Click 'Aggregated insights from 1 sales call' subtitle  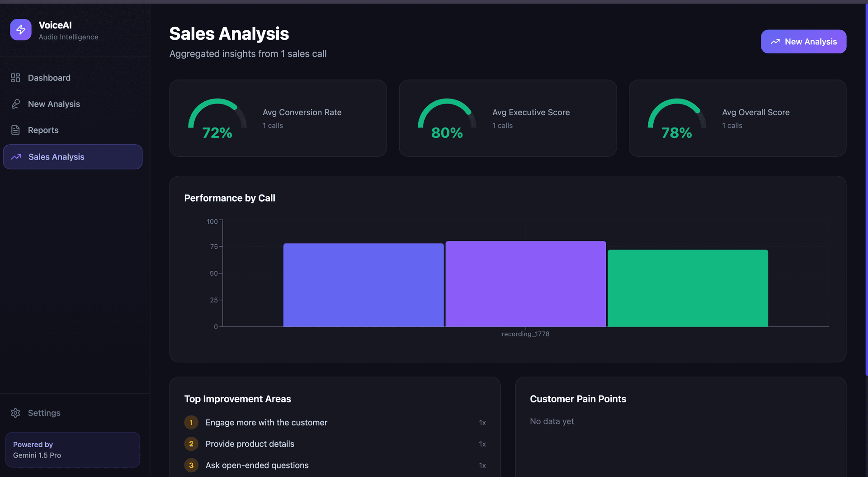pos(248,54)
